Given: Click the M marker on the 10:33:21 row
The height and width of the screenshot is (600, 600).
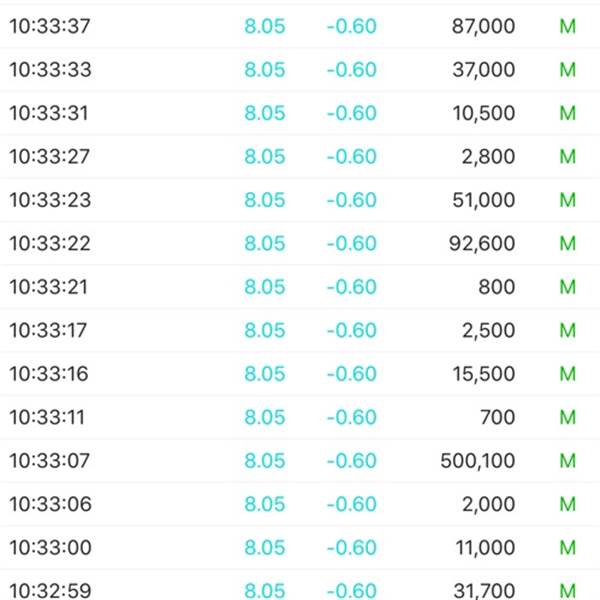Looking at the screenshot, I should (567, 287).
